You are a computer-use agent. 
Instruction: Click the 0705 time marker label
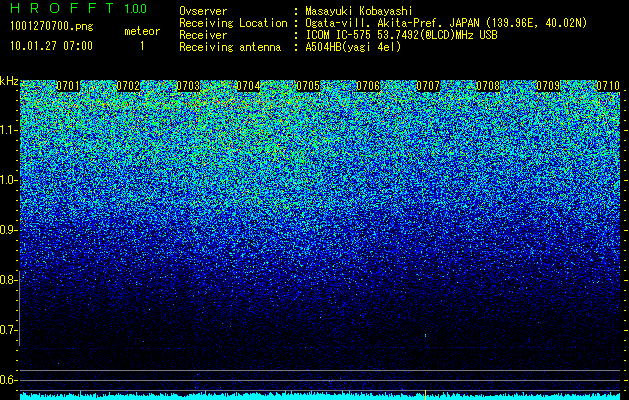click(308, 86)
